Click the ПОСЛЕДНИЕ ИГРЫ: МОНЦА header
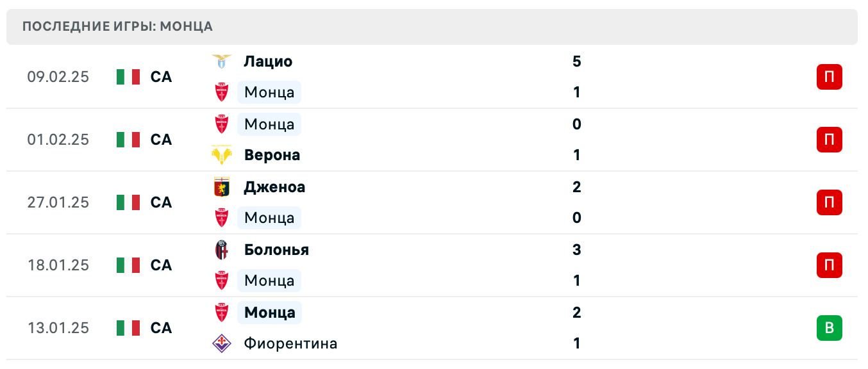Image resolution: width=868 pixels, height=369 pixels. pyautogui.click(x=117, y=26)
